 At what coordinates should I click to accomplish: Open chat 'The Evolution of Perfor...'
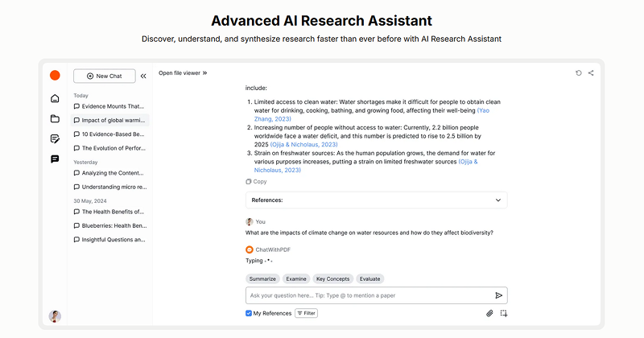pyautogui.click(x=109, y=148)
